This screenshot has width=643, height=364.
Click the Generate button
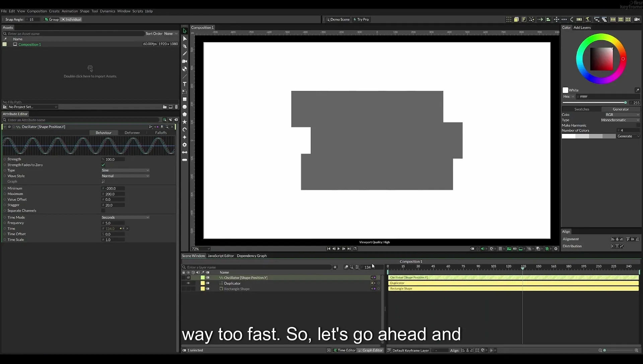click(x=628, y=136)
